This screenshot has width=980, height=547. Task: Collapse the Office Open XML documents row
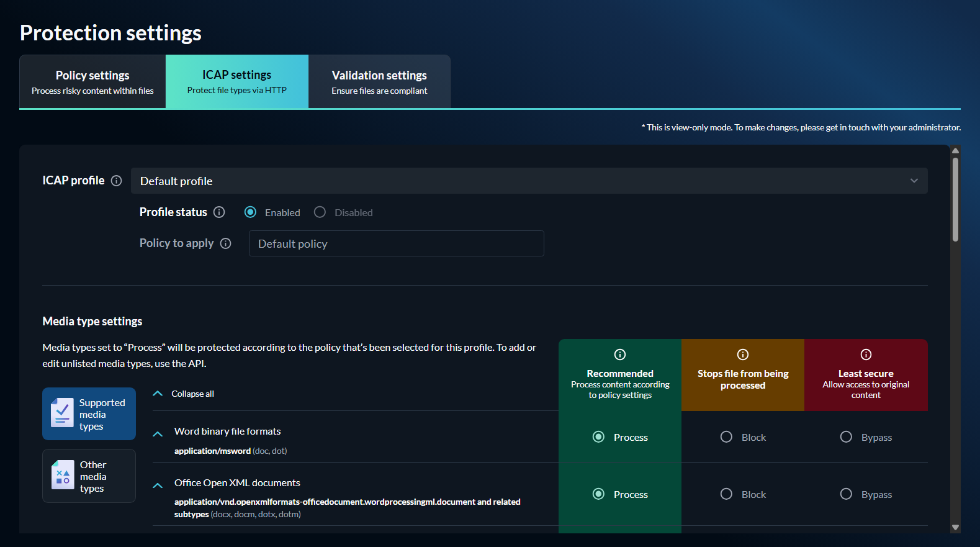coord(158,486)
